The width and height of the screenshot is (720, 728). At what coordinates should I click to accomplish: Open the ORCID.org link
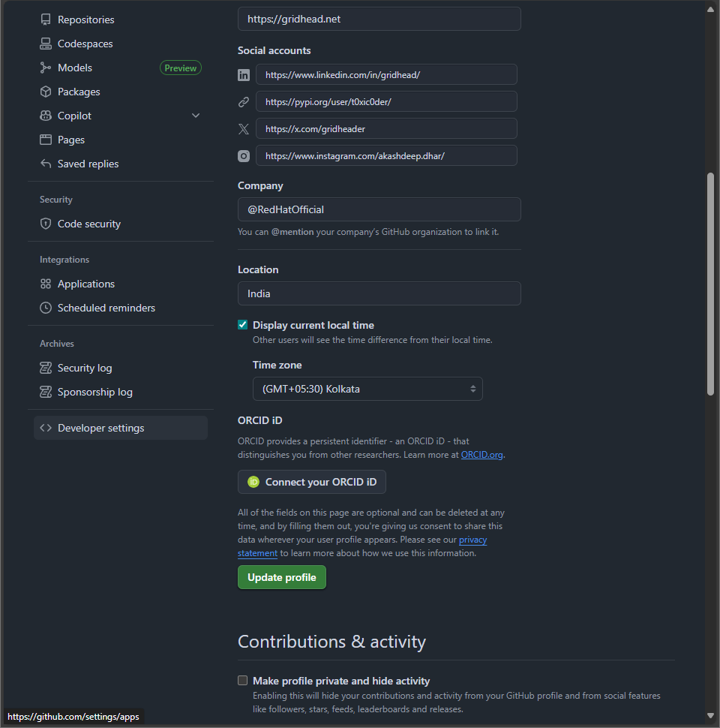point(481,454)
